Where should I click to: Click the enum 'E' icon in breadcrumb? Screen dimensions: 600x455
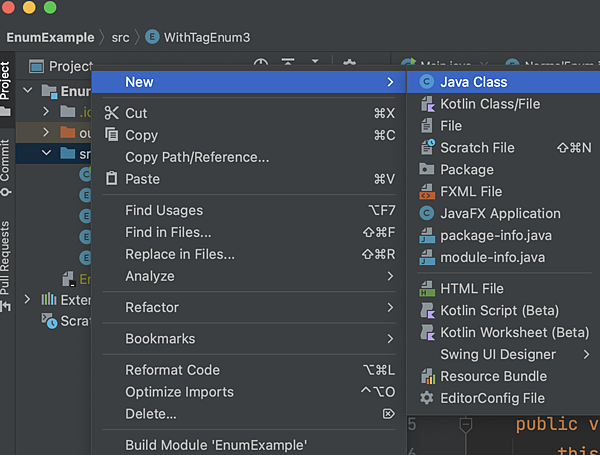click(x=152, y=37)
